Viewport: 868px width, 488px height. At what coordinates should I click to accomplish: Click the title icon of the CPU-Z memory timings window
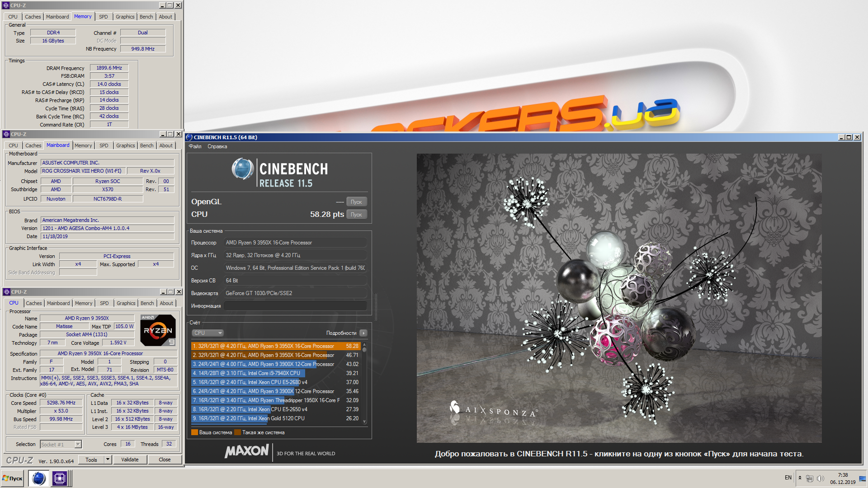coord(6,5)
